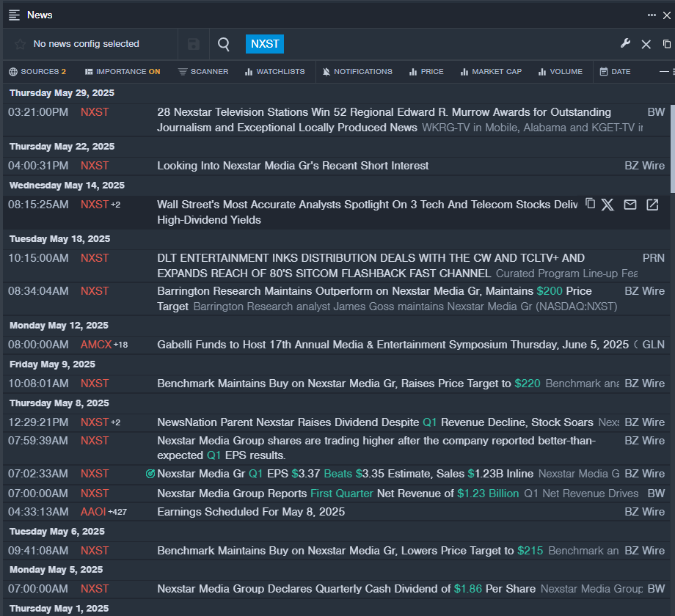Viewport: 675px width, 616px height.
Task: Email the Wall Street's Most Accurate Analysts story
Action: click(x=630, y=205)
